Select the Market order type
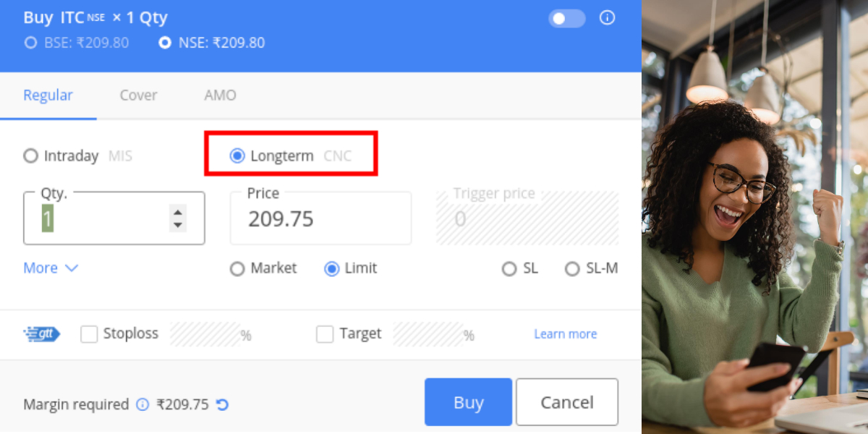Screen dimensions: 868x434 (237, 268)
